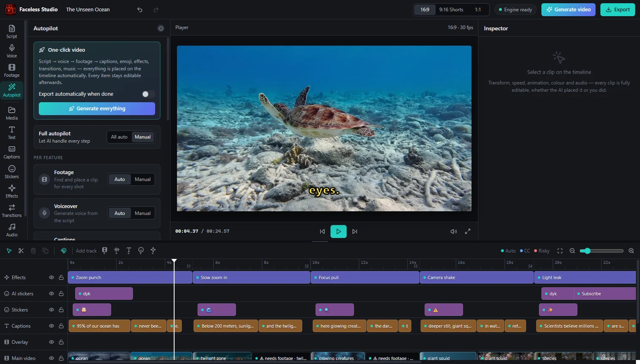
Task: Click Generate everything button
Action: [97, 109]
